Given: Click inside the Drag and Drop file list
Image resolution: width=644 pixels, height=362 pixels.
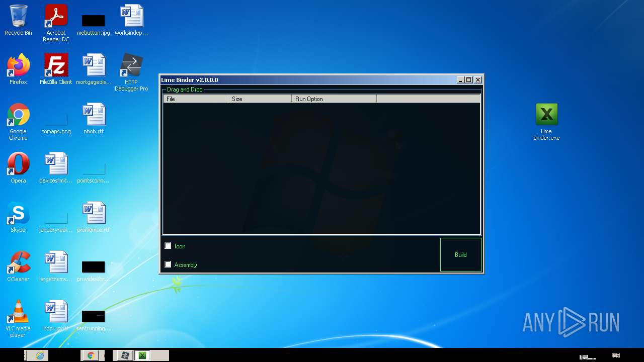Looking at the screenshot, I should (321, 168).
